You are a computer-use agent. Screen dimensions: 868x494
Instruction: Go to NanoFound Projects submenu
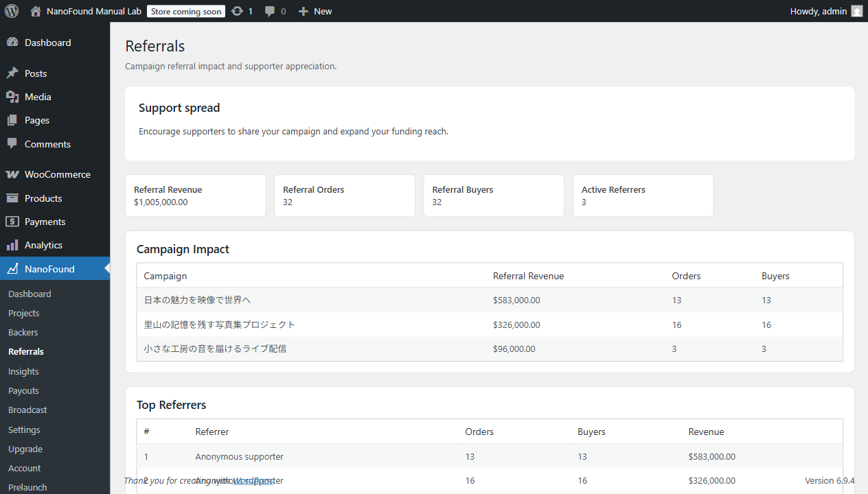24,313
